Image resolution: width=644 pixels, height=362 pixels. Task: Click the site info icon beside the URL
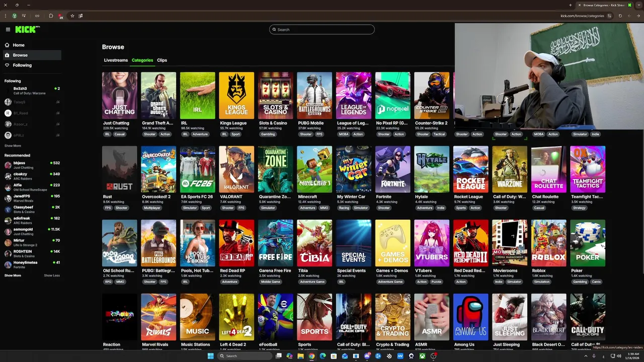point(610,16)
